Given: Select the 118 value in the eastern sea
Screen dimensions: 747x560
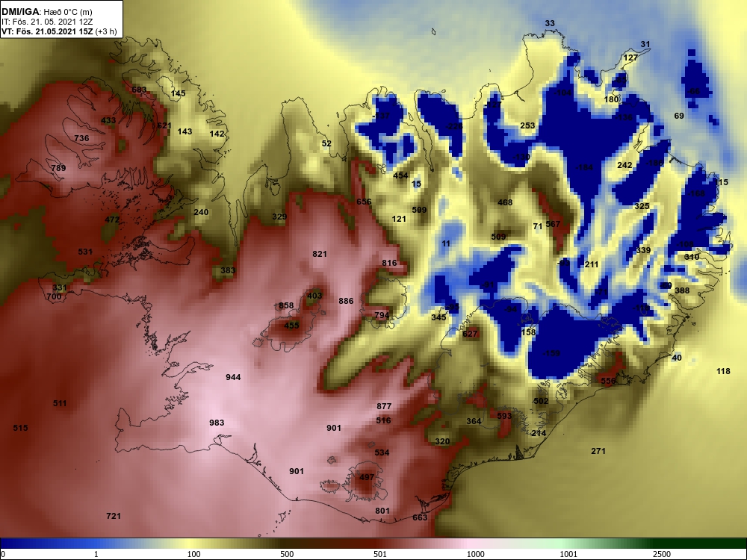Looking at the screenshot, I should [723, 371].
